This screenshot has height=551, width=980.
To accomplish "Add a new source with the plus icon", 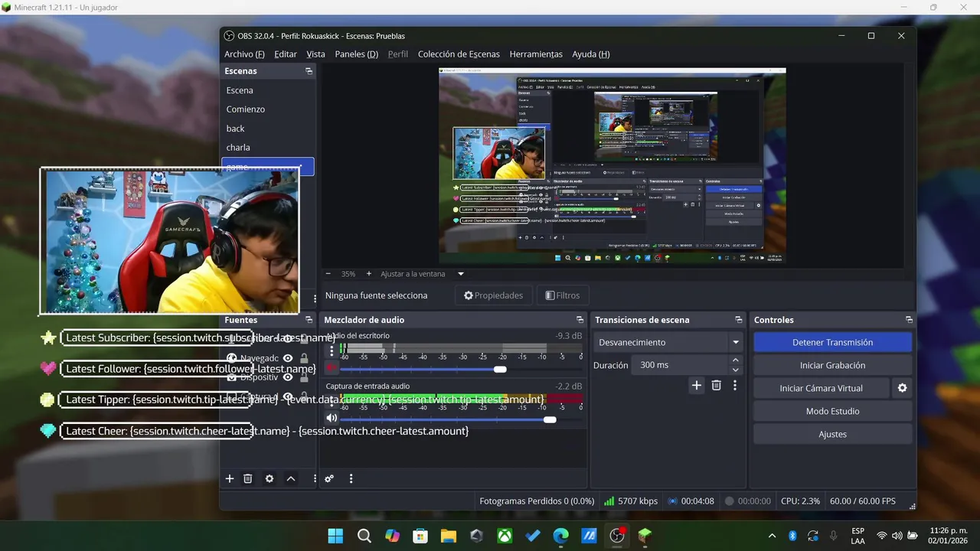I will point(229,478).
